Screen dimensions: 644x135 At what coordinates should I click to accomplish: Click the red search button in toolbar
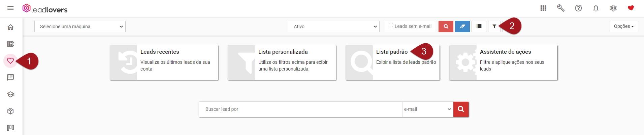tap(446, 27)
